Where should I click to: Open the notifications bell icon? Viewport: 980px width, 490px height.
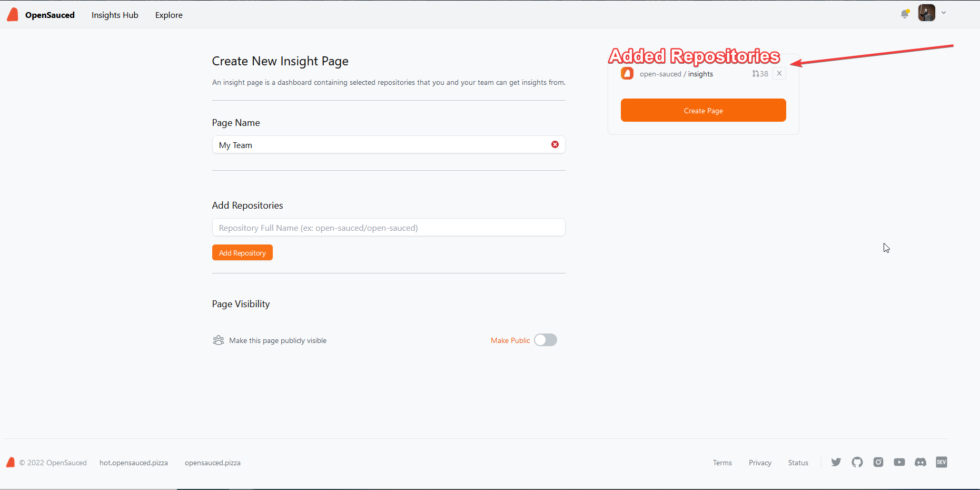pyautogui.click(x=905, y=14)
